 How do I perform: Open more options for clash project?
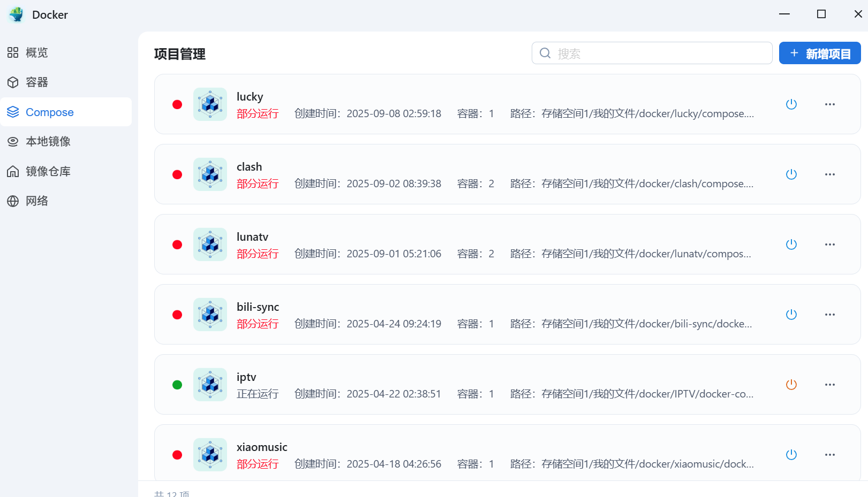coord(830,174)
